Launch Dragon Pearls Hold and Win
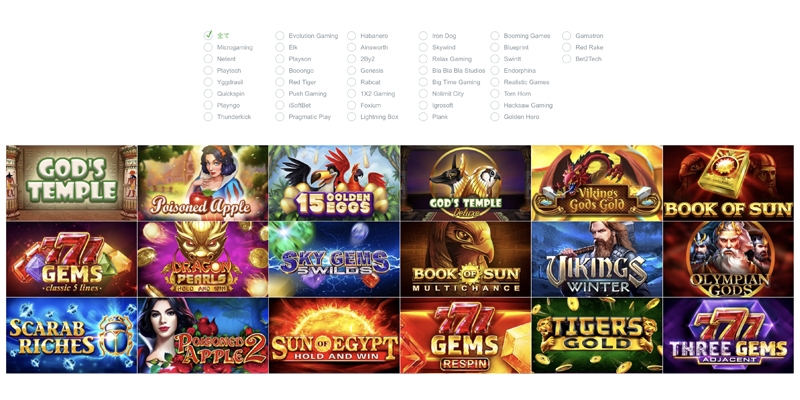800x400 pixels. [203, 259]
